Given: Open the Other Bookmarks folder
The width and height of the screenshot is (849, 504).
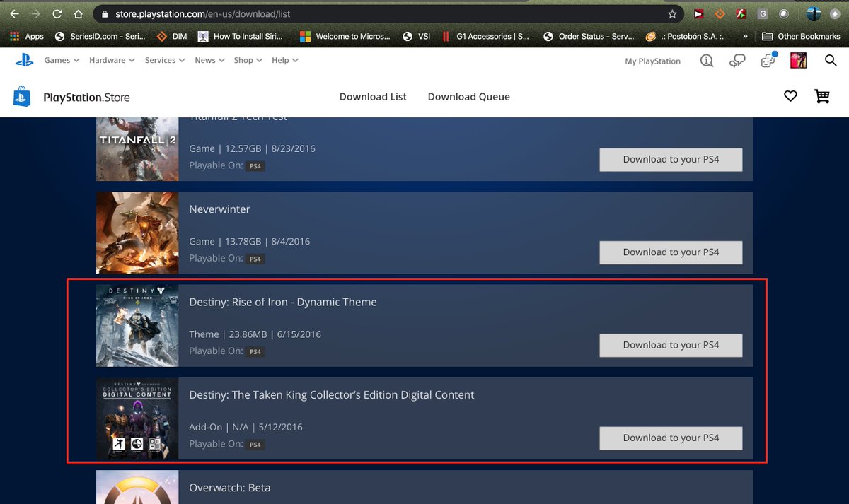Looking at the screenshot, I should (x=801, y=36).
